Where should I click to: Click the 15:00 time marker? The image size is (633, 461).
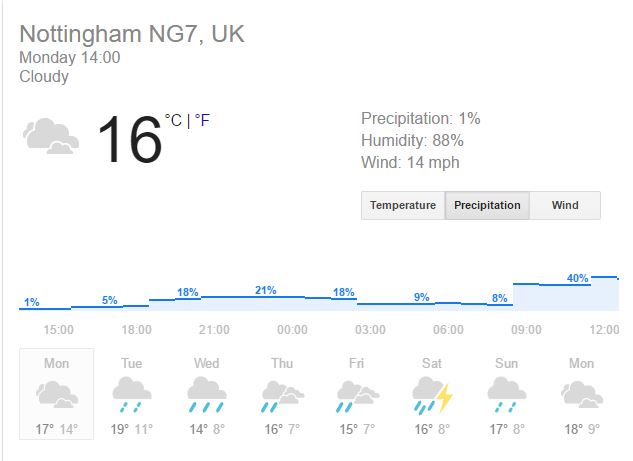click(x=58, y=330)
